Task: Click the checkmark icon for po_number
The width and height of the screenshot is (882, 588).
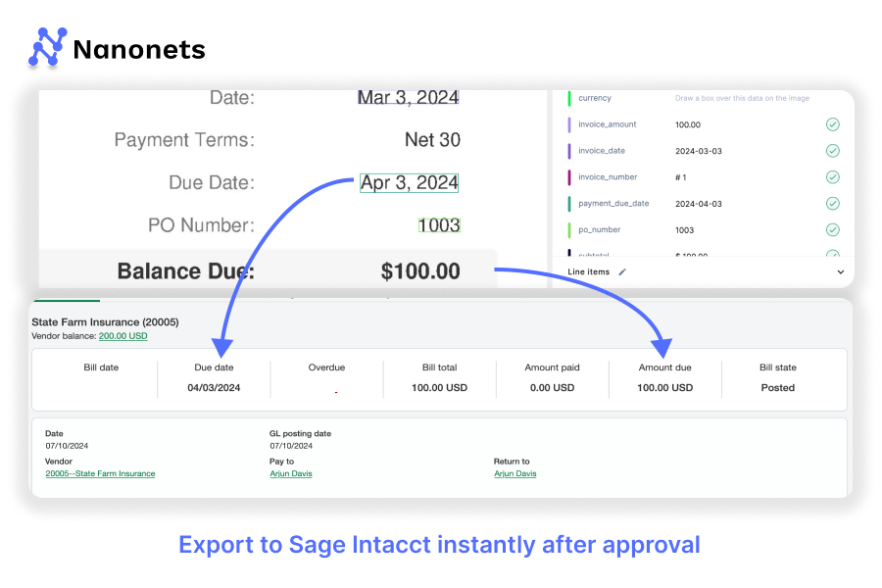Action: pos(832,230)
